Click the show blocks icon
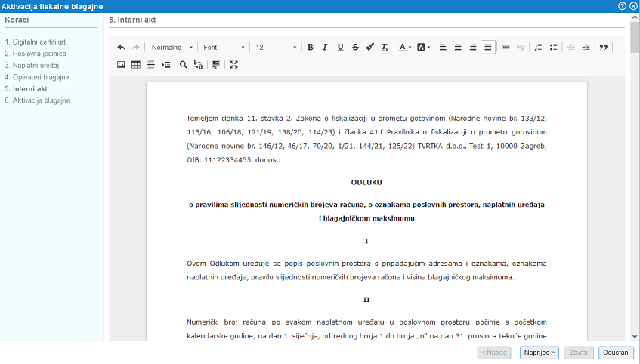The image size is (640, 364). point(216,64)
